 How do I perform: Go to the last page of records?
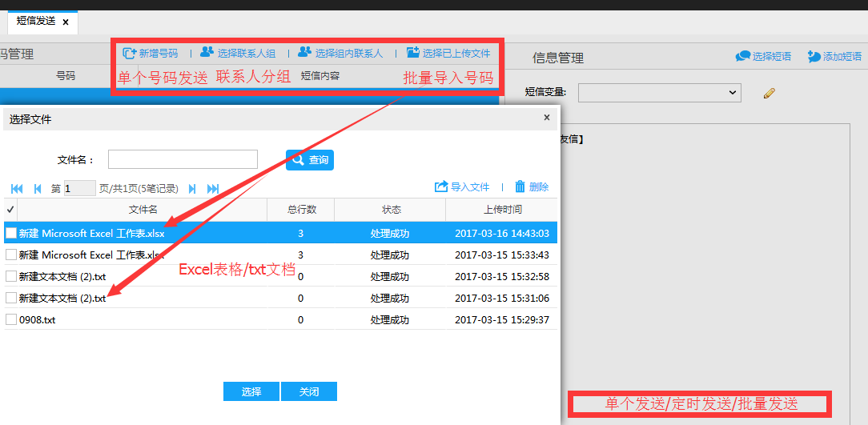213,189
